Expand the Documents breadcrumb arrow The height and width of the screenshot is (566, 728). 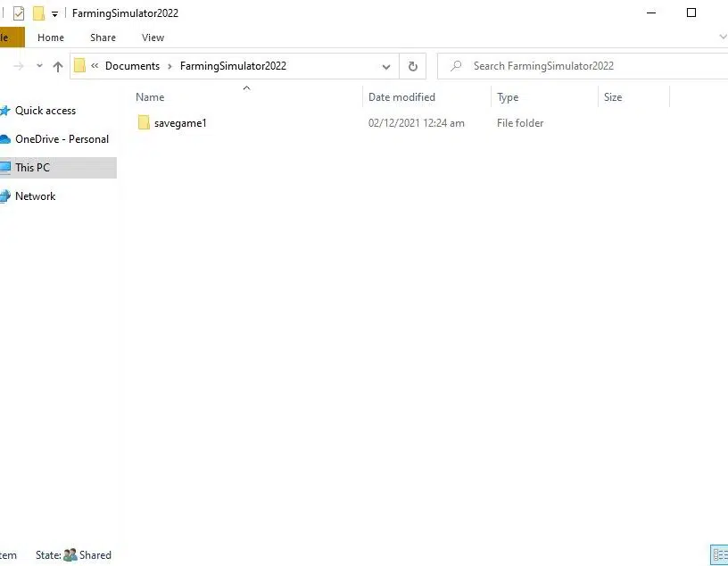(170, 66)
